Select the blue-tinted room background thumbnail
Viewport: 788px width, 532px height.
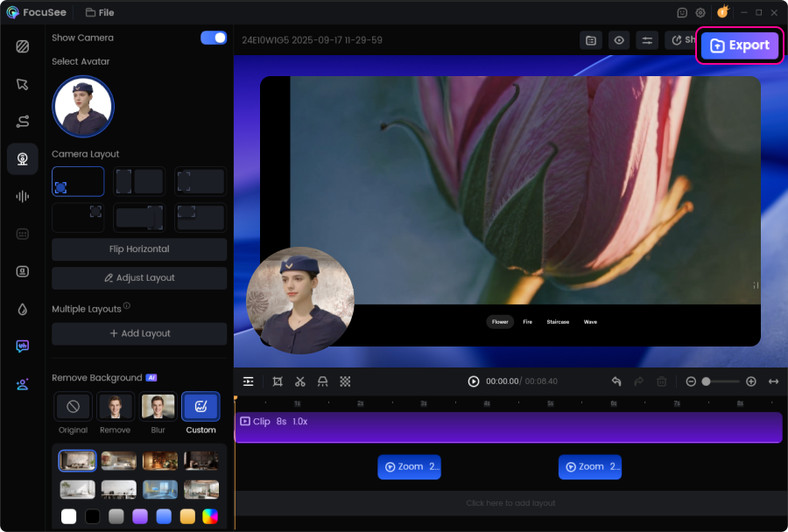[x=160, y=489]
